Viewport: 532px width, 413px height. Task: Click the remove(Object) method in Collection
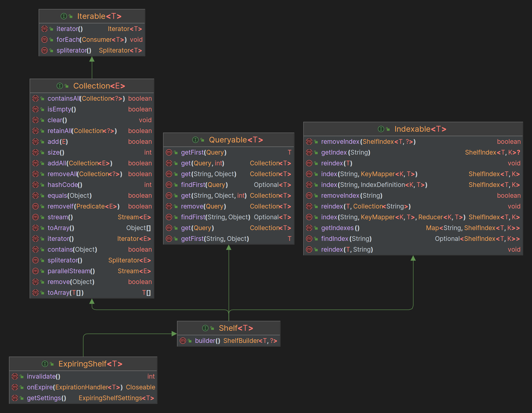click(92, 282)
